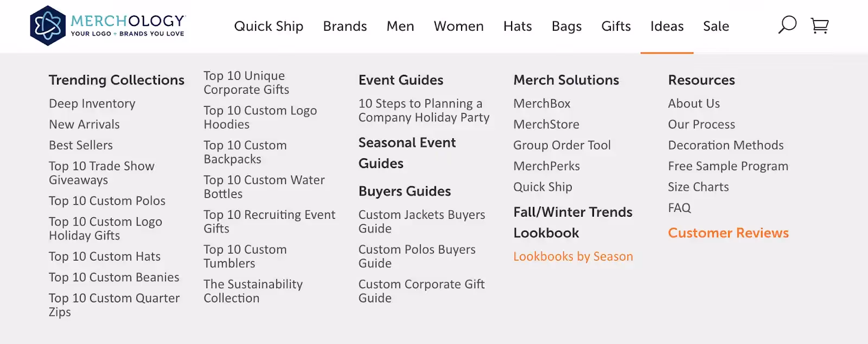Open The Sustainability Collection

pyautogui.click(x=253, y=291)
